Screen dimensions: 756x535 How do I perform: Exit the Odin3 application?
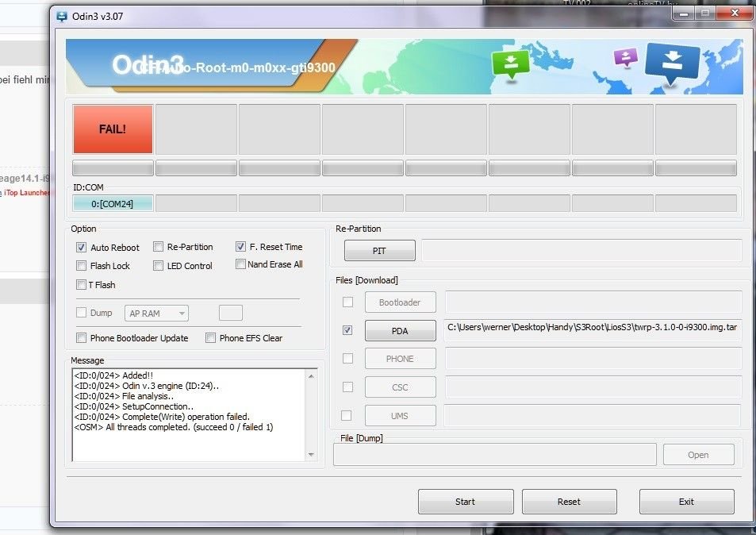(x=686, y=502)
